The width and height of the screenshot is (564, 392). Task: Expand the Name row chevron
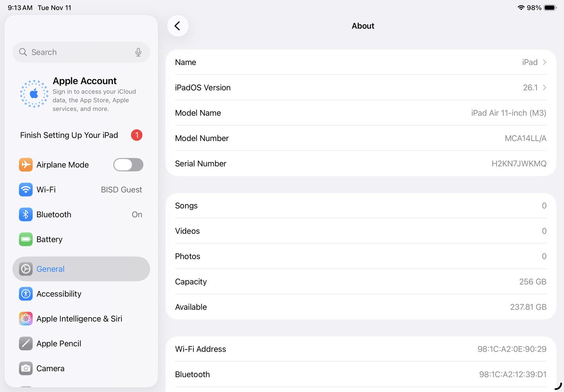point(544,62)
